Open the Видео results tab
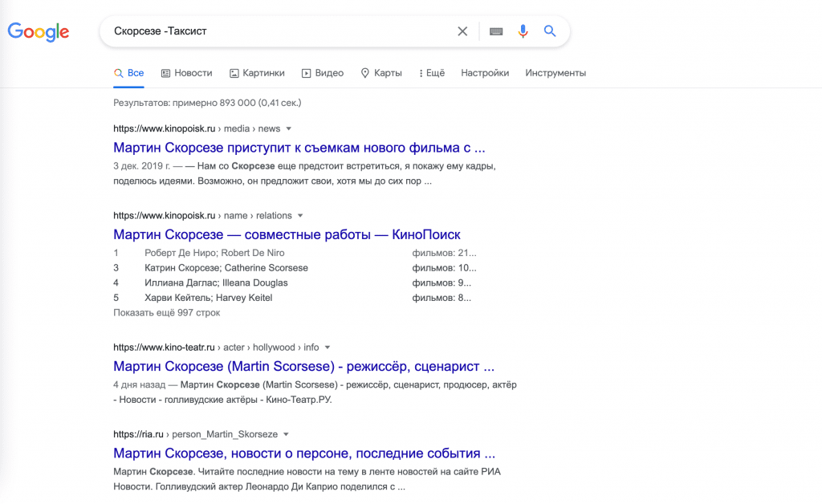Image resolution: width=822 pixels, height=504 pixels. 323,73
